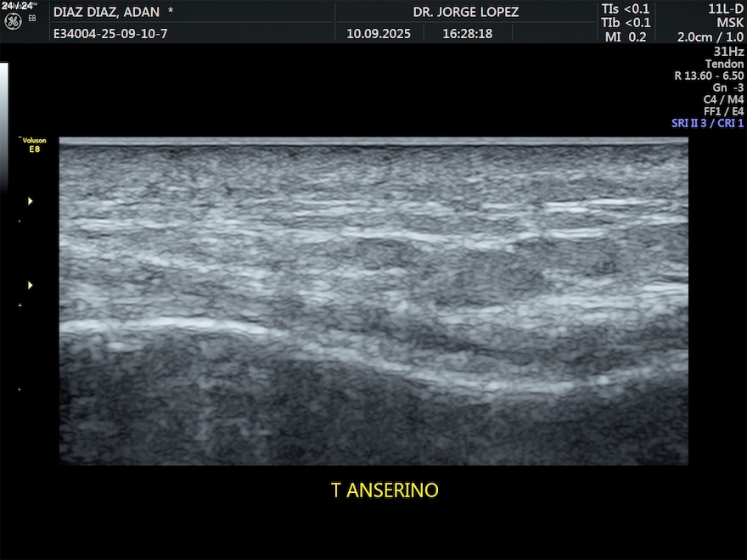
Task: Click the MI 0.2 index value
Action: (626, 36)
